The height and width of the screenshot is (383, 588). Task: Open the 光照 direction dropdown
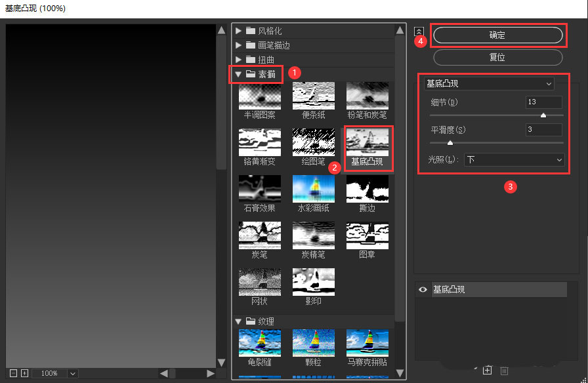point(514,159)
